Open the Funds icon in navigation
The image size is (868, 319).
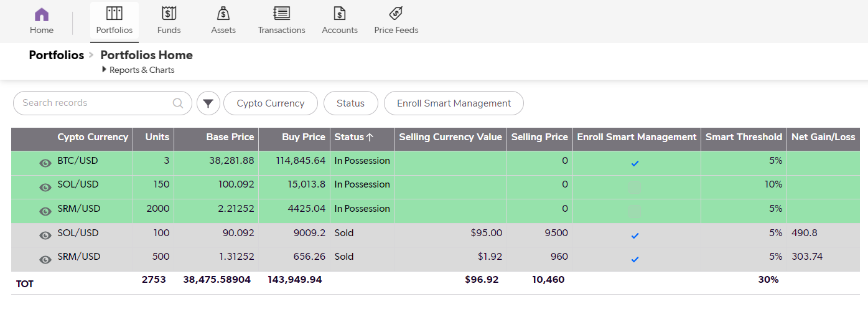[x=169, y=13]
